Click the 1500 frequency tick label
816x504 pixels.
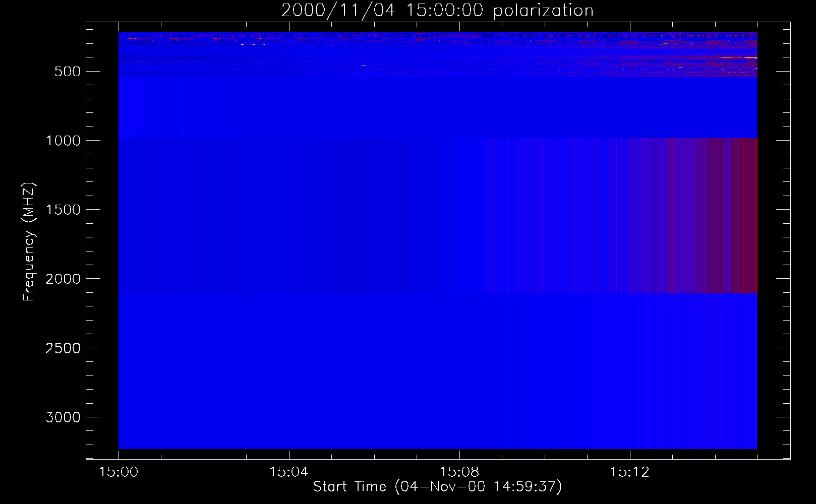(x=63, y=210)
